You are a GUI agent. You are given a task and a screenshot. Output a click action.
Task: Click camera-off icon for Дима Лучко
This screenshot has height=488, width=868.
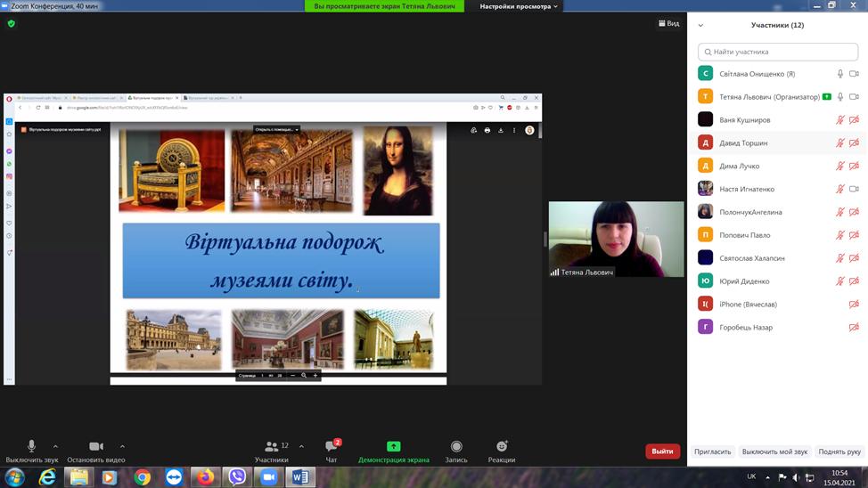[x=854, y=166]
